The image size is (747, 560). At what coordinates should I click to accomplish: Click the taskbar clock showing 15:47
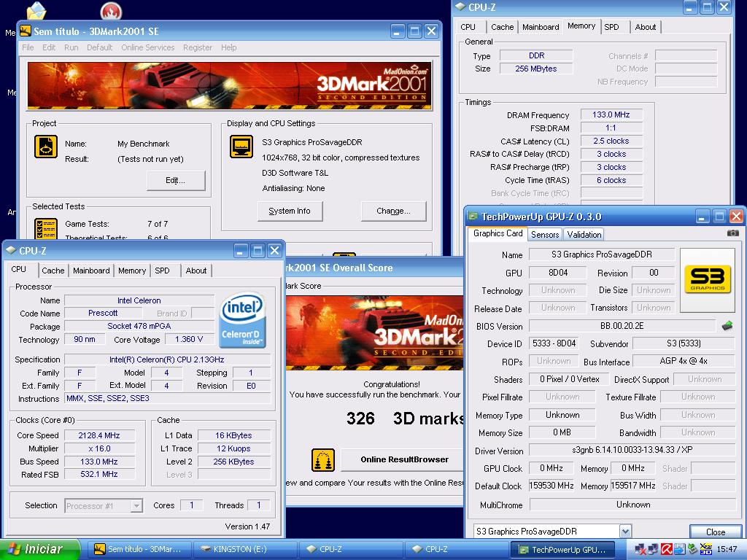[x=727, y=549]
